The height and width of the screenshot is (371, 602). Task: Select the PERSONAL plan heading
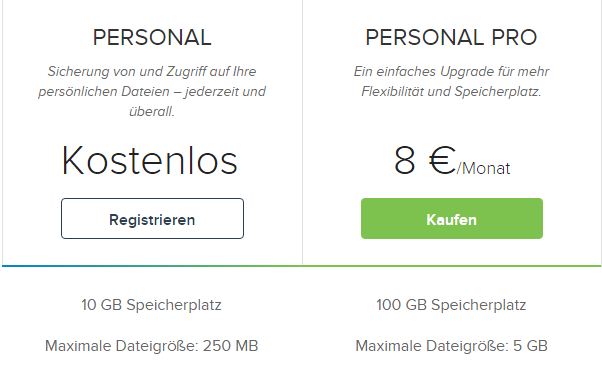tap(152, 38)
